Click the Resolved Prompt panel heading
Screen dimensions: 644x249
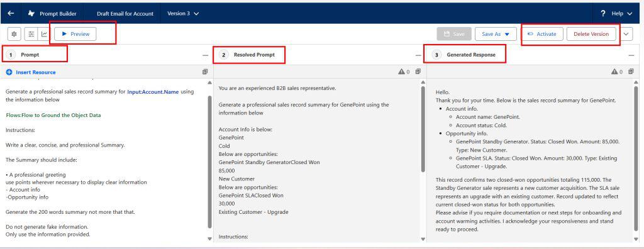(x=254, y=55)
